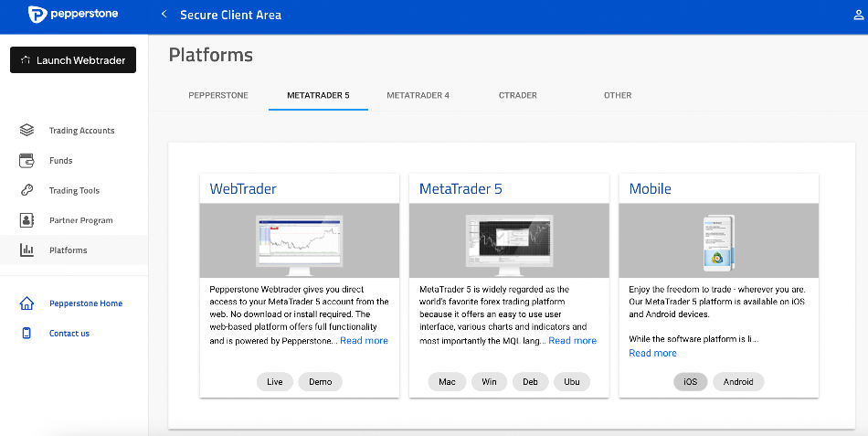Viewport: 868px width, 436px height.
Task: Go back using the header chevron arrow
Action: coord(164,15)
